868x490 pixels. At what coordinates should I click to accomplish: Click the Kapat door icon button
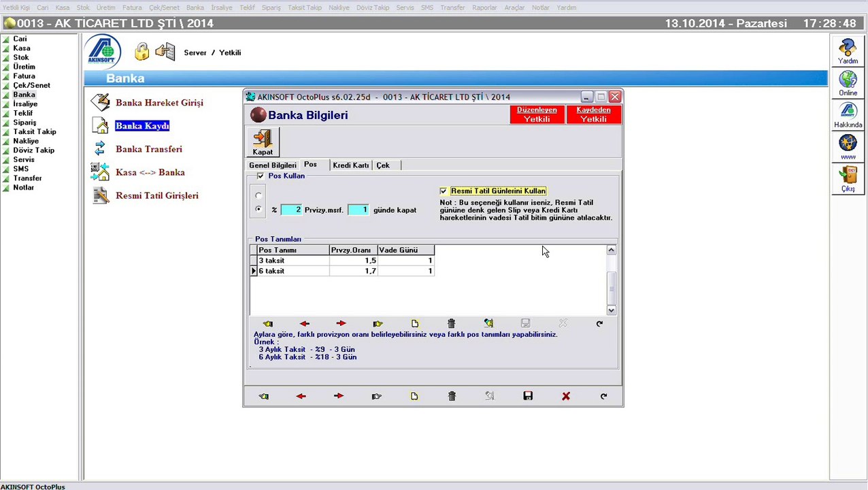(x=263, y=142)
